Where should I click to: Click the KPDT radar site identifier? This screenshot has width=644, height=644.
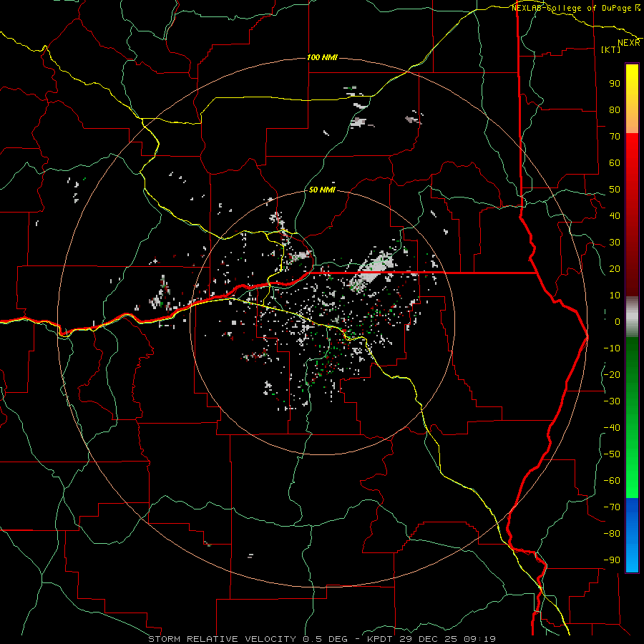381,639
